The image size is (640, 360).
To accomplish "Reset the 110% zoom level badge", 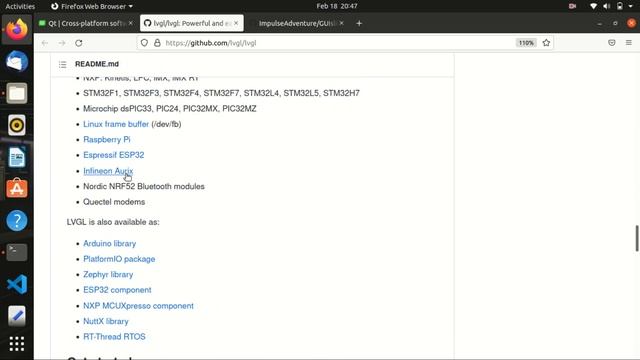I will pos(526,43).
